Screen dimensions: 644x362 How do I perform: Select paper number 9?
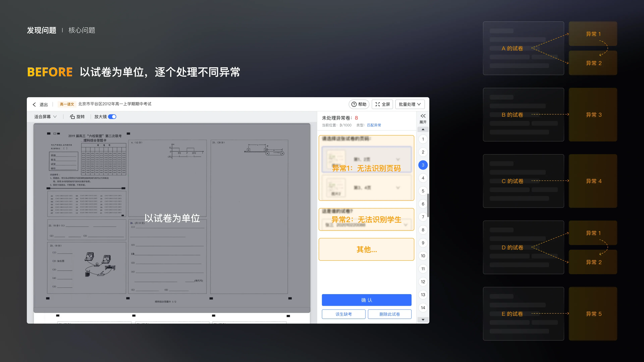423,243
